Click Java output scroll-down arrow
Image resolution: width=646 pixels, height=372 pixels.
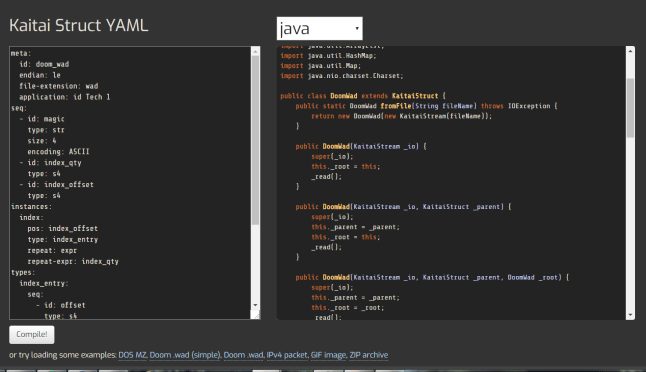pos(630,315)
